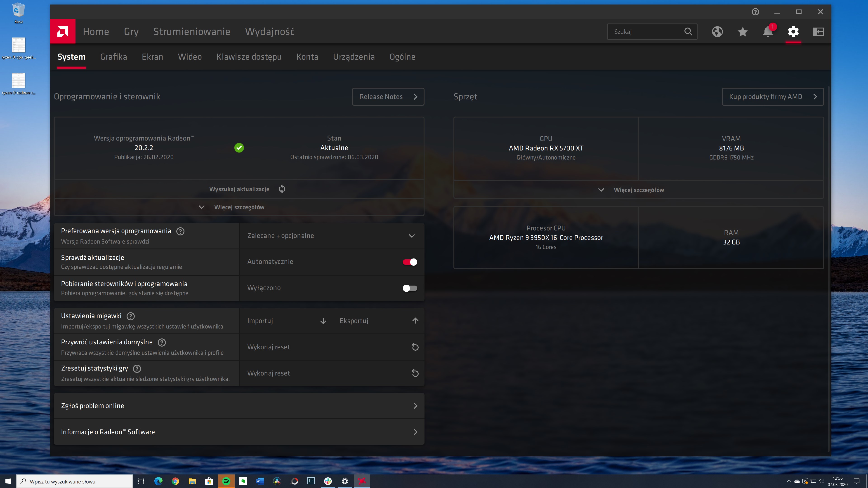Click the volume icon in system tray
Image resolution: width=868 pixels, height=488 pixels.
pos(821,481)
